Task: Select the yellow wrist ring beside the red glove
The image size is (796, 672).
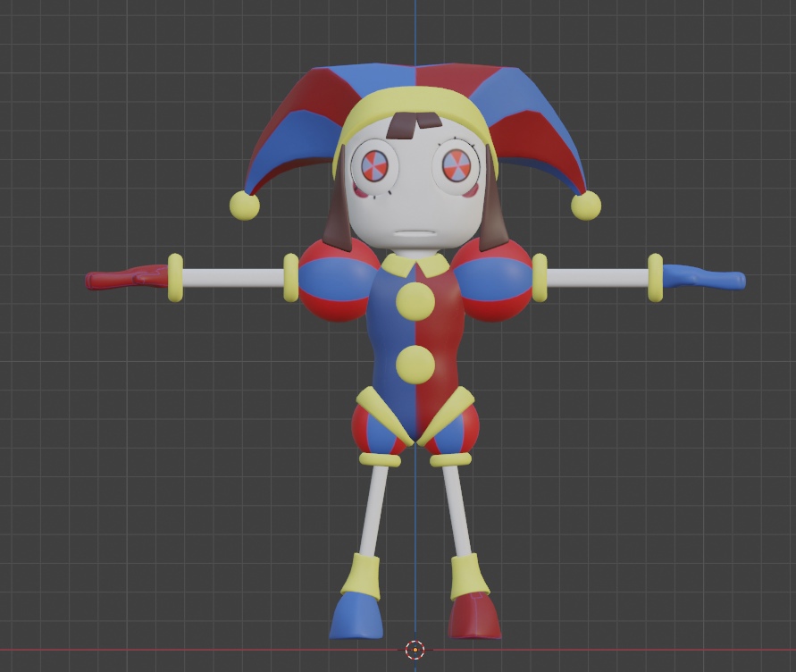Action: (x=174, y=277)
